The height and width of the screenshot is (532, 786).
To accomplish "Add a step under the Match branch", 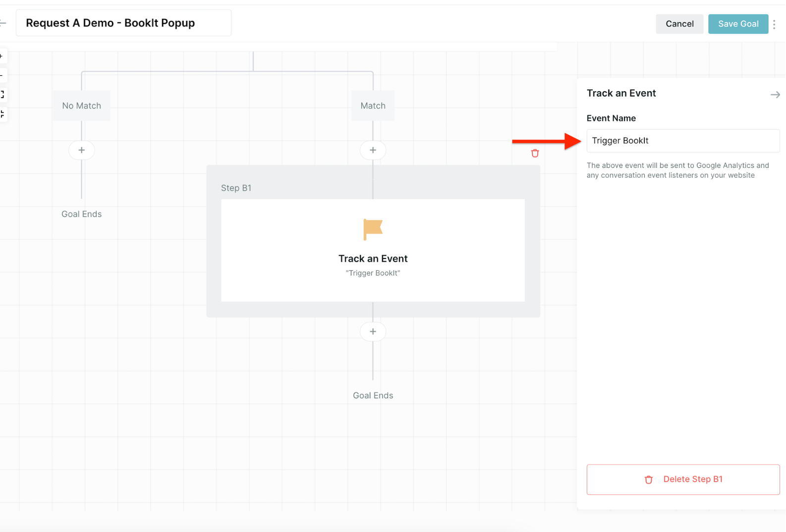I will pyautogui.click(x=373, y=150).
